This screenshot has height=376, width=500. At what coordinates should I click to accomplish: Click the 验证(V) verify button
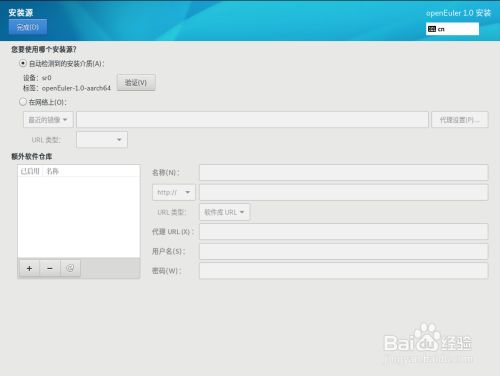136,82
